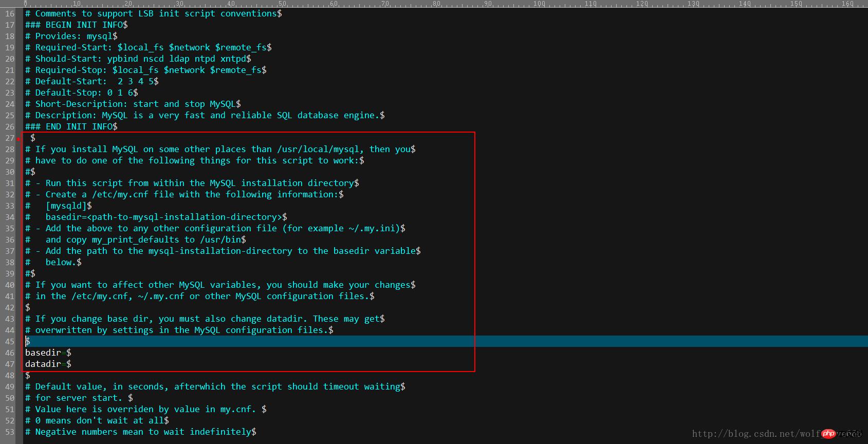This screenshot has height=444, width=868.
Task: Click the column ruler at mark 50
Action: pos(282,4)
